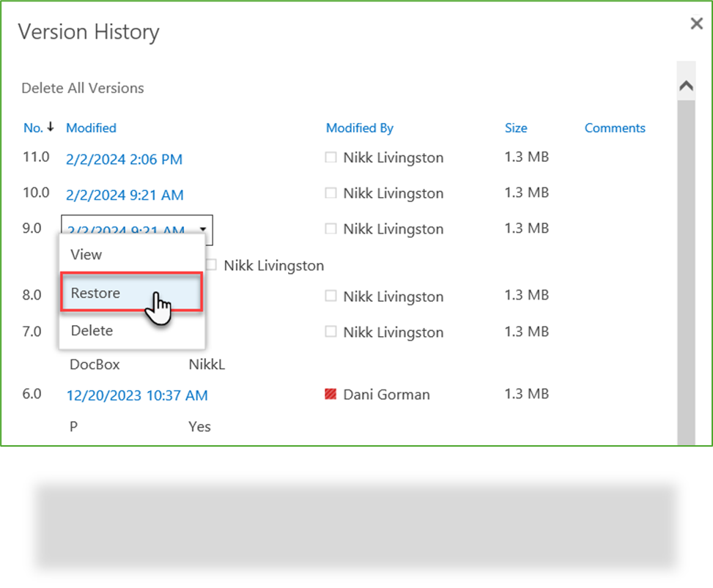
Task: Check the checkbox beside version 7.0
Action: click(x=330, y=332)
